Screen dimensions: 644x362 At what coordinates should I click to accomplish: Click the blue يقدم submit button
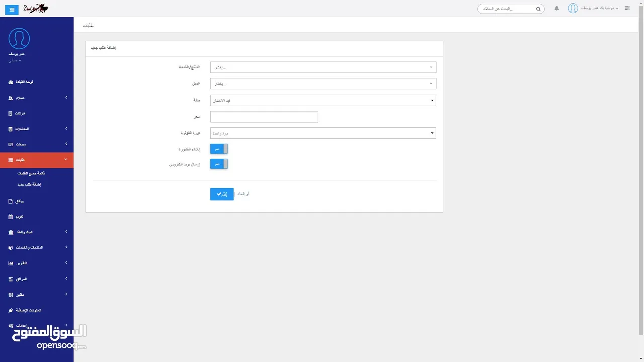(x=222, y=194)
